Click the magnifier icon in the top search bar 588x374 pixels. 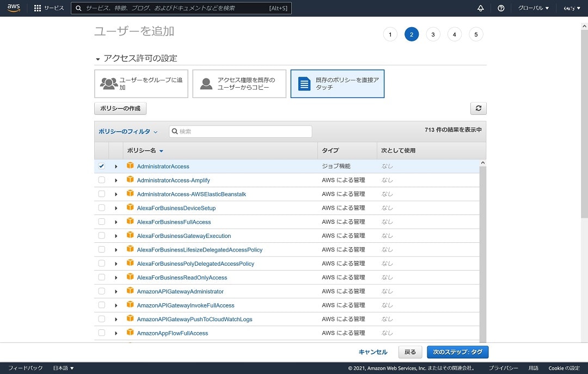pos(78,8)
